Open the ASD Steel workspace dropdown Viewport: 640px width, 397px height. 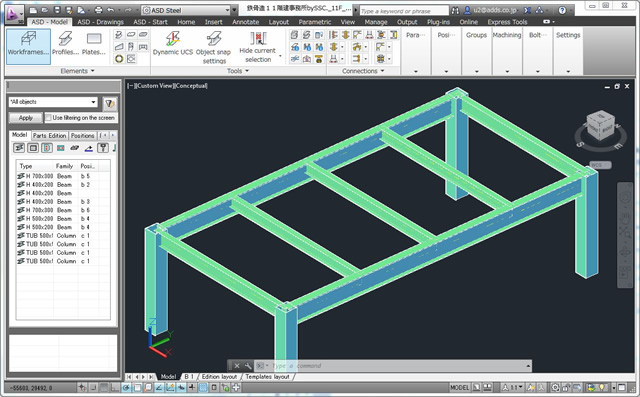[186, 10]
